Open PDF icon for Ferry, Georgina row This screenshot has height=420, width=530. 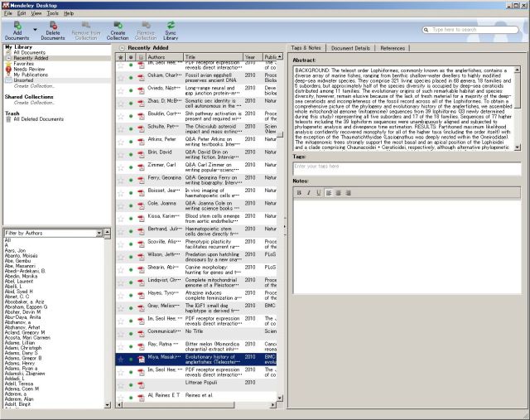tap(141, 181)
